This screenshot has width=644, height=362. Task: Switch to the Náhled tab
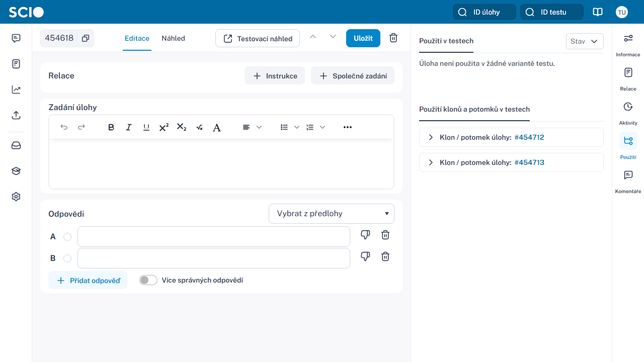(173, 38)
